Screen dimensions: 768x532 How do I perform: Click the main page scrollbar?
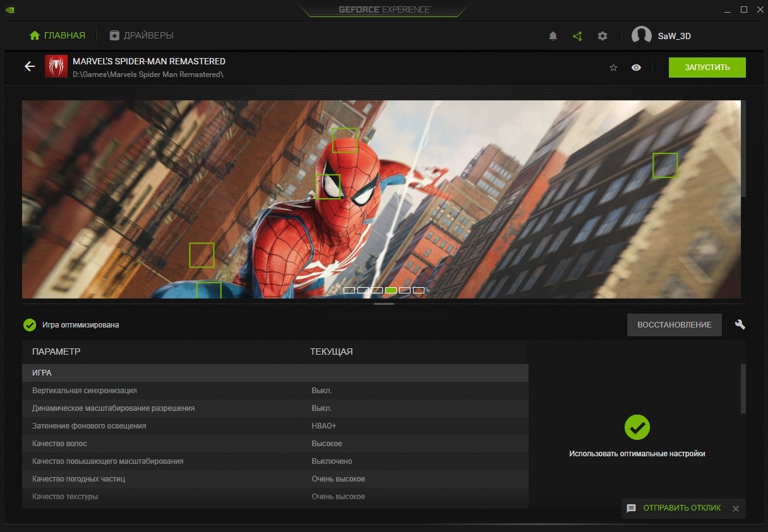point(743,148)
